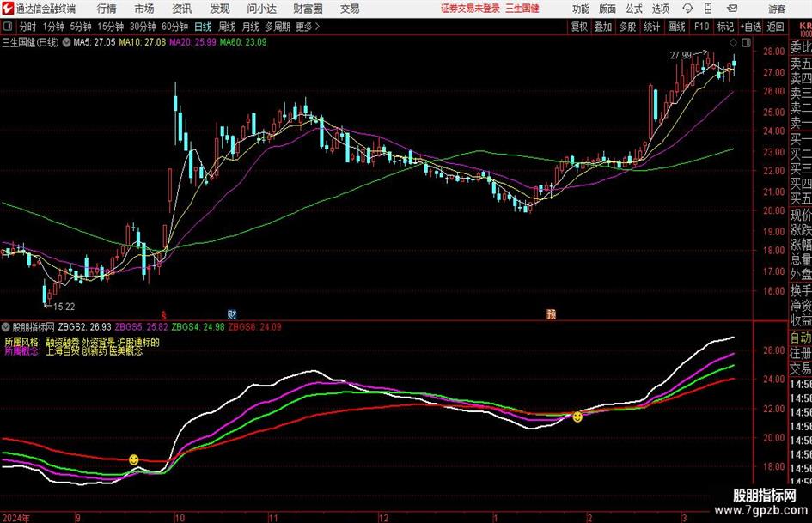812x523 pixels.
Task: Switch to 月线 monthly tab
Action: coord(250,27)
